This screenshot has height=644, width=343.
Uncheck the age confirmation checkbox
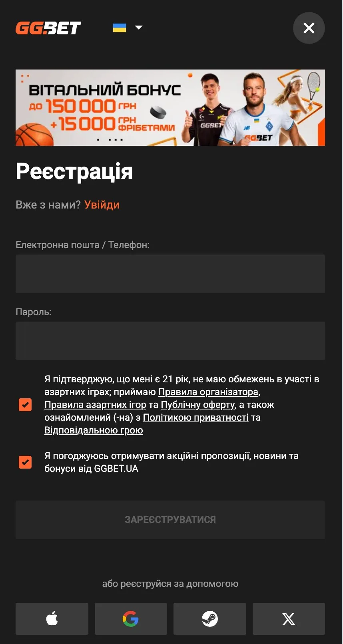point(25,404)
